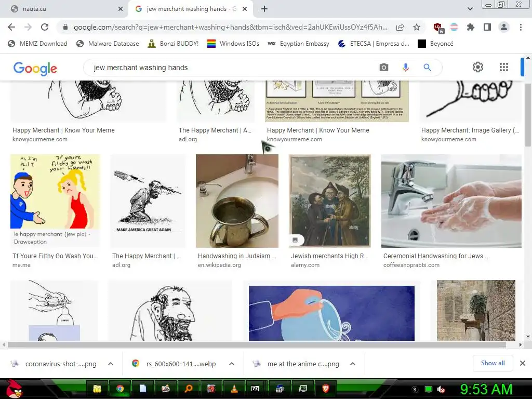Close the downloads bar
Screen dimensions: 532x399
[523, 363]
